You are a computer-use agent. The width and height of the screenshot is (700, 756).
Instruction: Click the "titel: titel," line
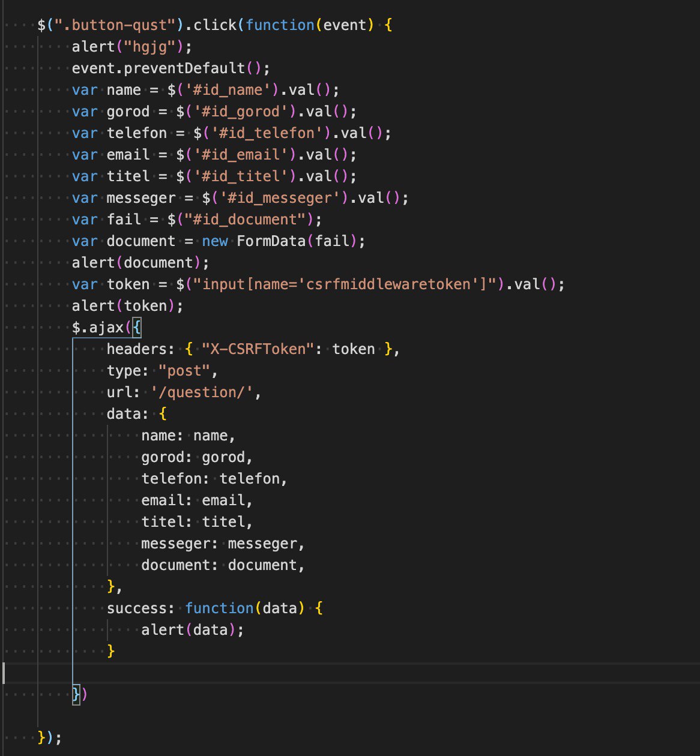(x=198, y=522)
